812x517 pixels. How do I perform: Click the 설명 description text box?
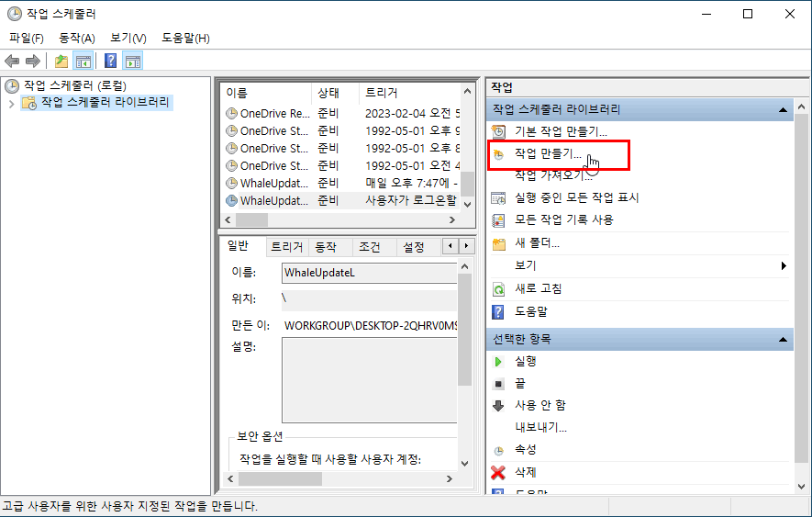click(x=369, y=380)
